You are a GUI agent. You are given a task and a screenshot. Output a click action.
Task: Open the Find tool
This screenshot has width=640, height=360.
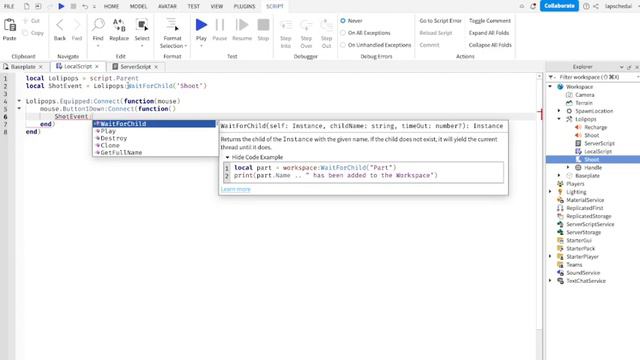(x=98, y=29)
